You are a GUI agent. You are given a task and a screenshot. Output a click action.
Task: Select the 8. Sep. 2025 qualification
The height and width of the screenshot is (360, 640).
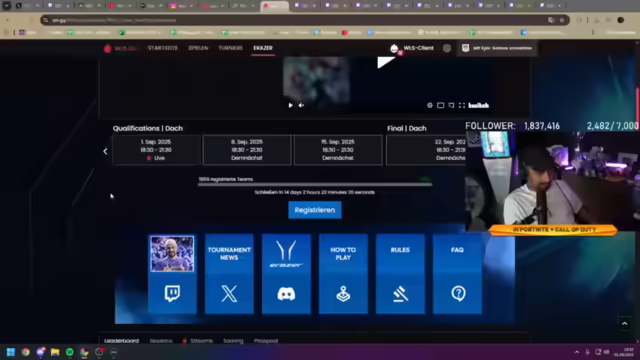click(x=247, y=150)
